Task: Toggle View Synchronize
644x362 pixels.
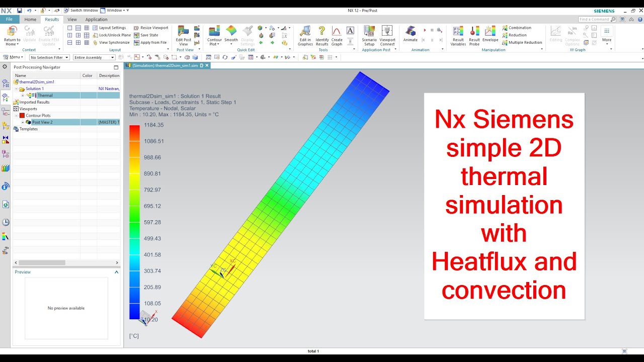Action: coord(111,43)
